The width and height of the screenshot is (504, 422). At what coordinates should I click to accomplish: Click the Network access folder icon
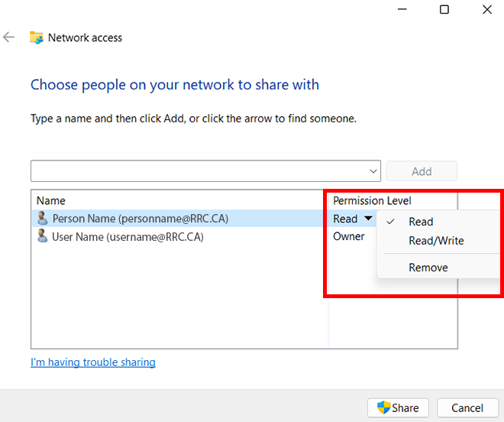pyautogui.click(x=36, y=37)
